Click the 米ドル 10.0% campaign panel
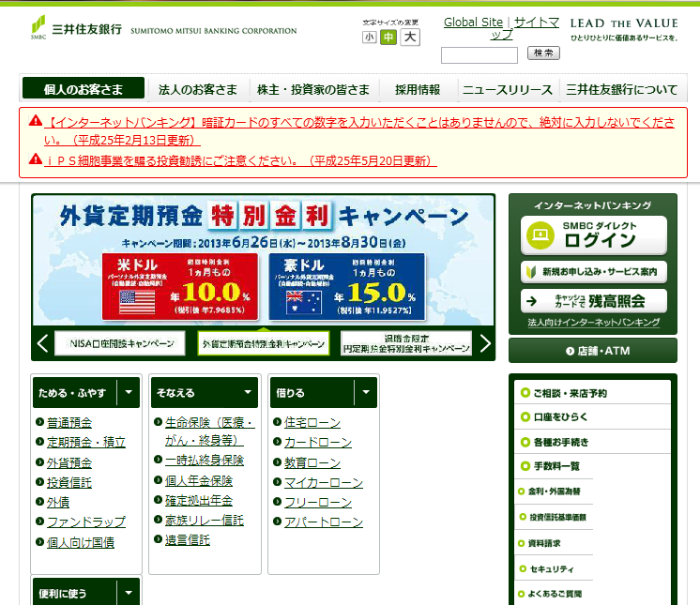700x605 pixels. [180, 286]
